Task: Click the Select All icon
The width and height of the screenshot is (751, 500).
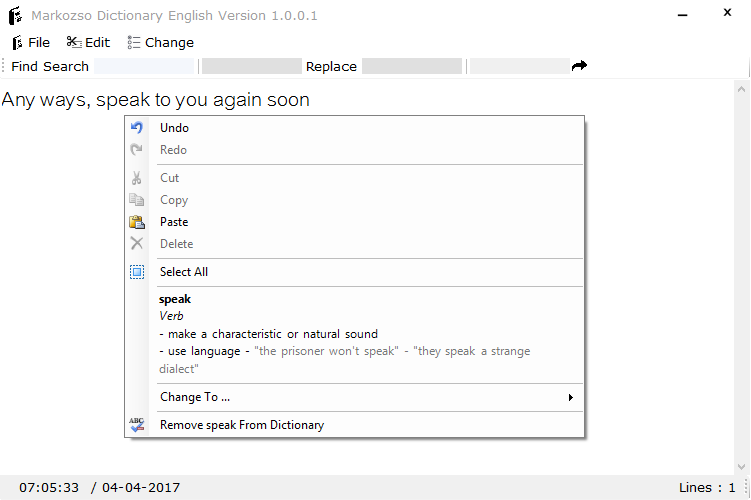Action: (137, 272)
